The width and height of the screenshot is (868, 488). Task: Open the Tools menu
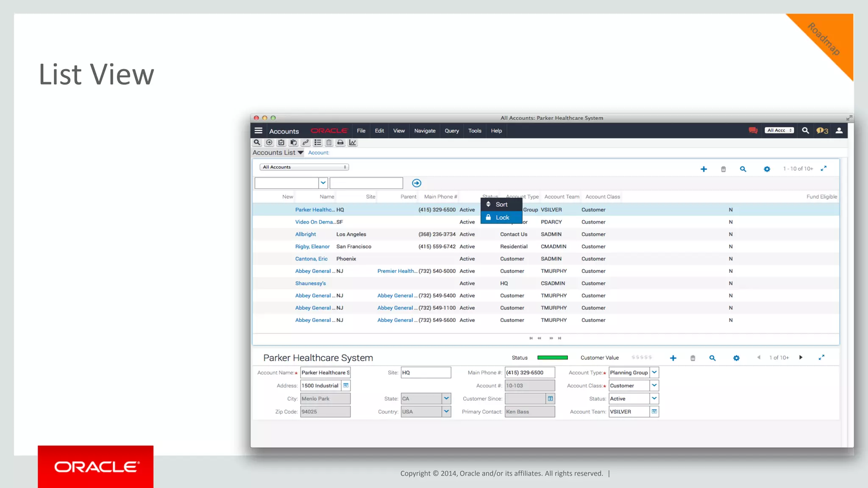tap(475, 131)
